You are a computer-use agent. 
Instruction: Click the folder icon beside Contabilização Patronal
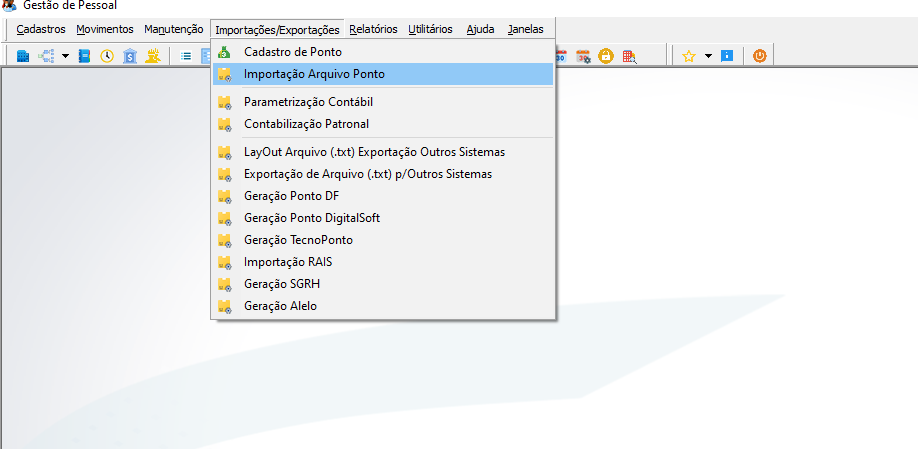coord(224,124)
